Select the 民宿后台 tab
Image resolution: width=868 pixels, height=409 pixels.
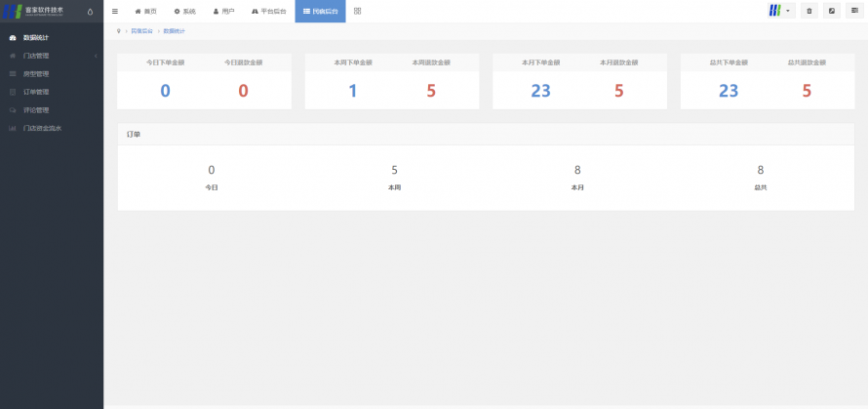point(320,11)
